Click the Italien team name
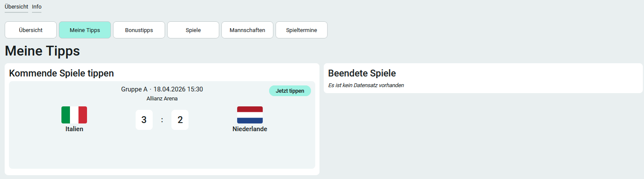 pyautogui.click(x=74, y=129)
